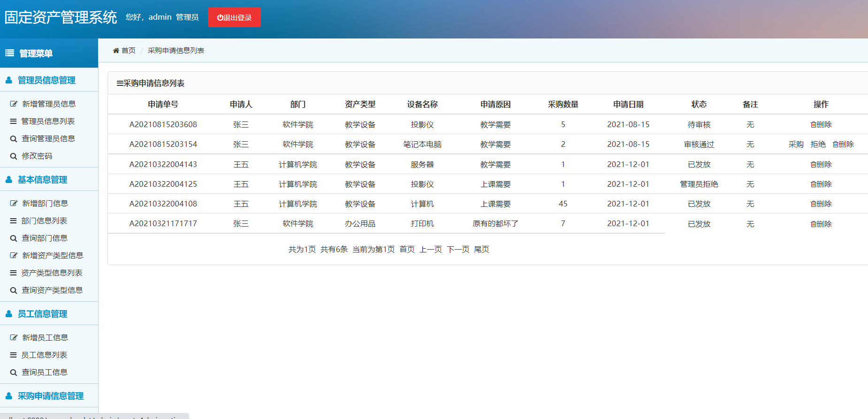Click the search icon beside 查询员工信息
Image resolution: width=868 pixels, height=419 pixels.
(14, 373)
